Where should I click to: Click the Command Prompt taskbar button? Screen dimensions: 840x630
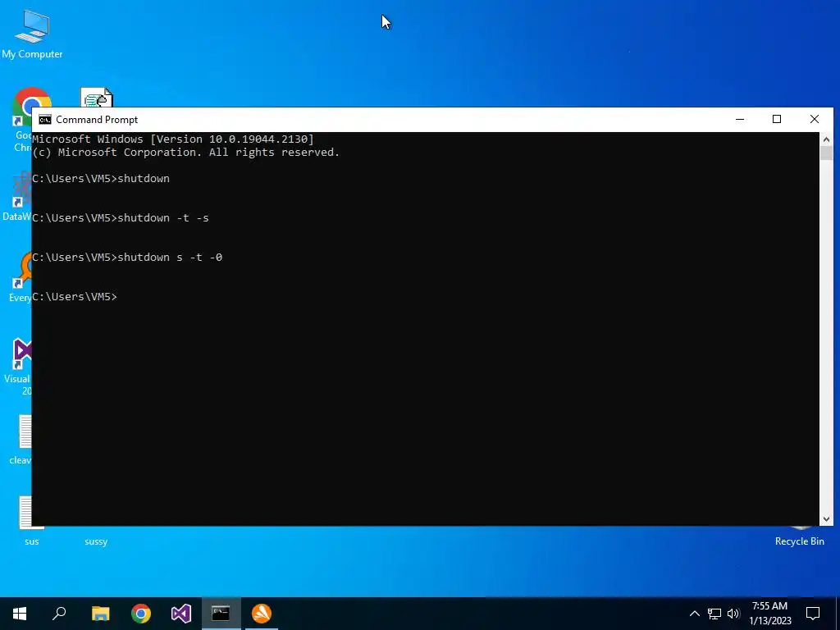point(221,614)
